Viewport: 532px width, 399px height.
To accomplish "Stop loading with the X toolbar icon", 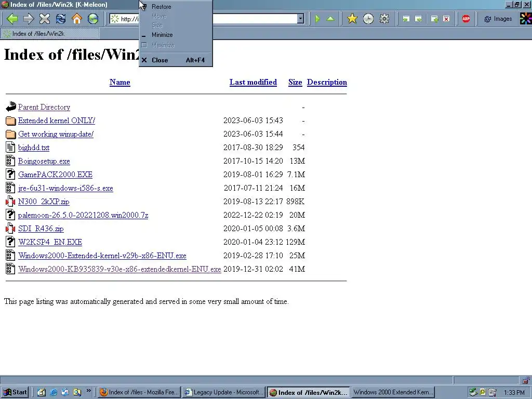I will point(45,19).
